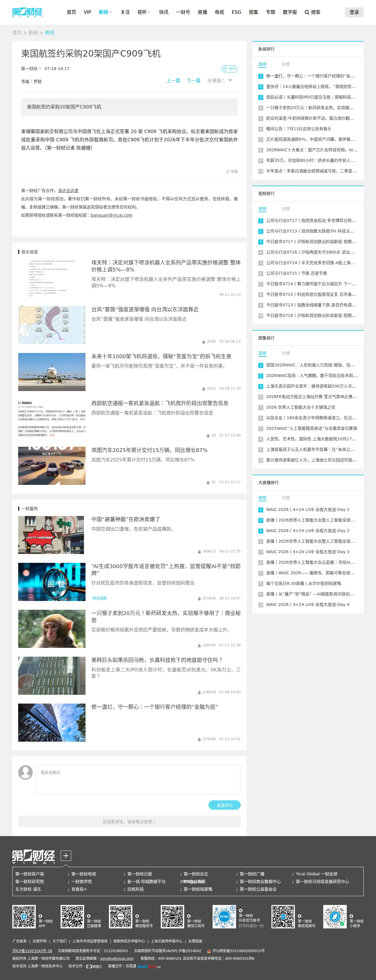The image size is (376, 980).
Task: Switch to 月榜 in 新闻排行
Action: [286, 64]
